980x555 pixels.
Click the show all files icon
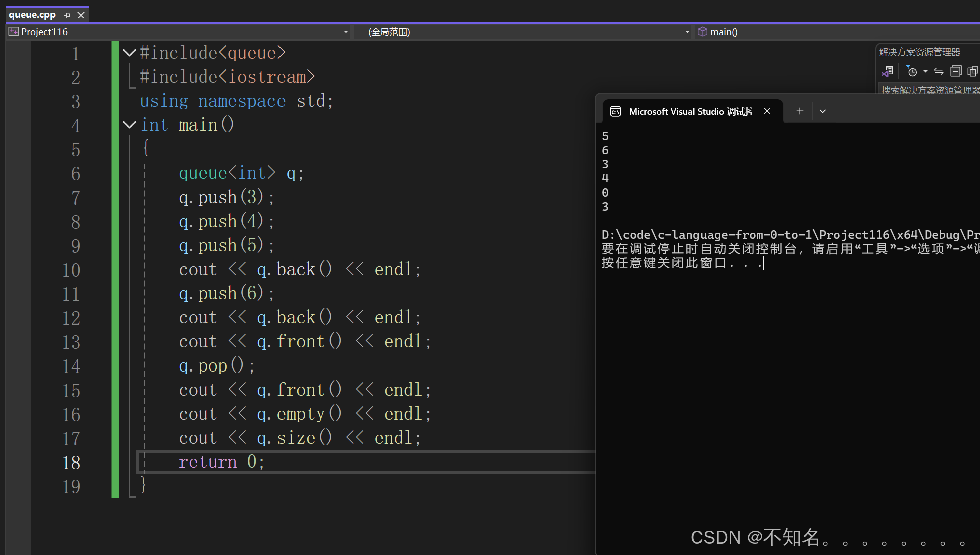972,71
